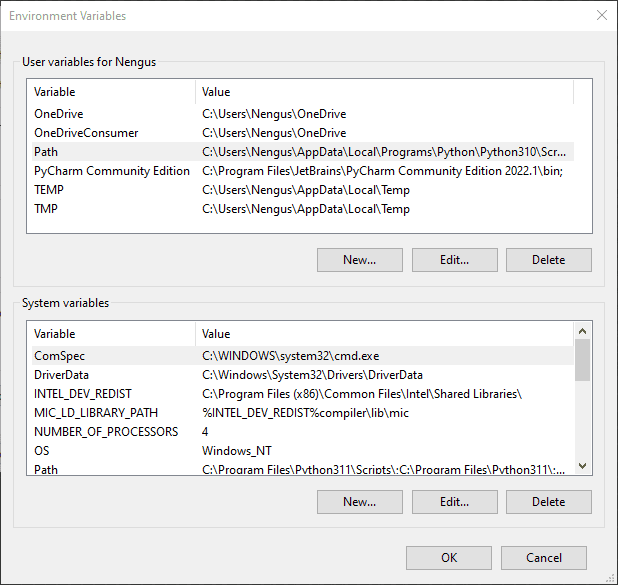Click the Windows_NT value
This screenshot has height=585, width=618.
tap(236, 451)
